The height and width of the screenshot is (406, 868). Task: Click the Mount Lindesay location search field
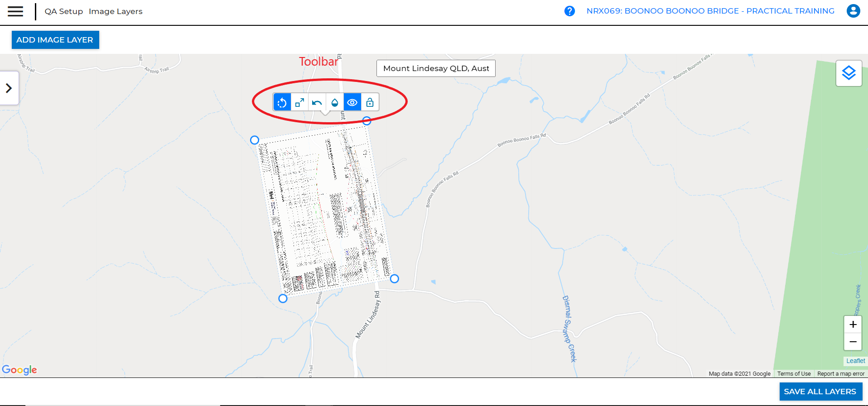coord(436,68)
